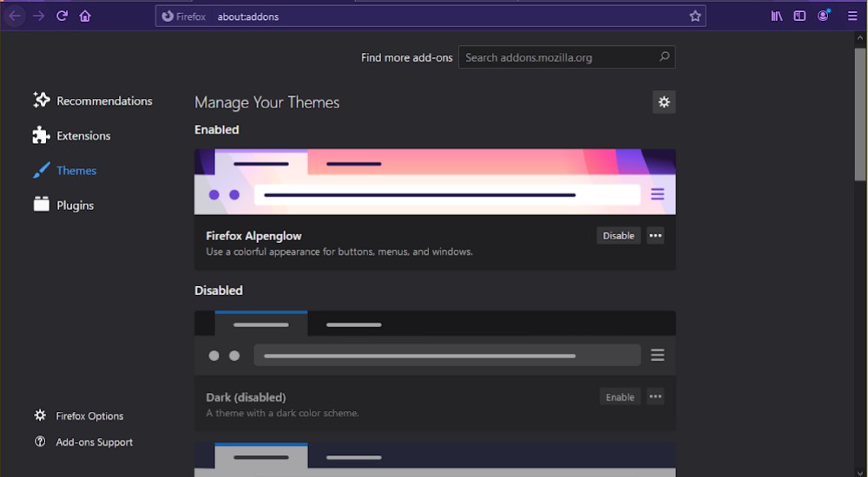Open the Firefox home page
Image resolution: width=868 pixels, height=477 pixels.
point(85,16)
